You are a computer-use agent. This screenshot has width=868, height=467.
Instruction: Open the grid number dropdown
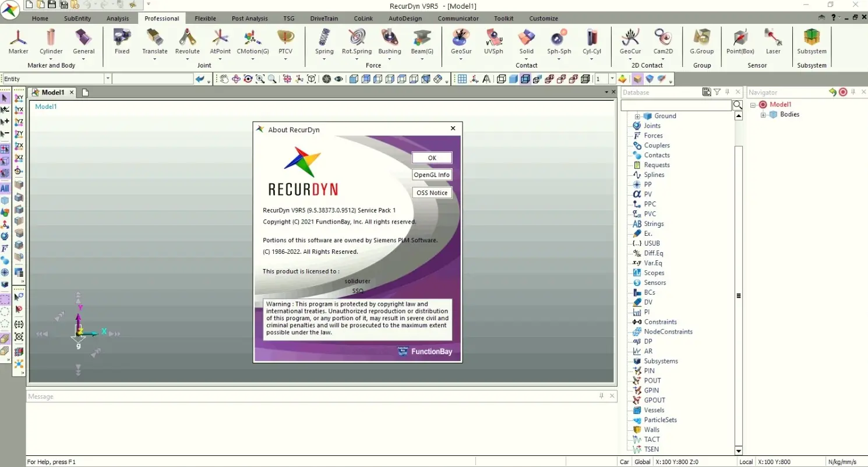click(612, 79)
